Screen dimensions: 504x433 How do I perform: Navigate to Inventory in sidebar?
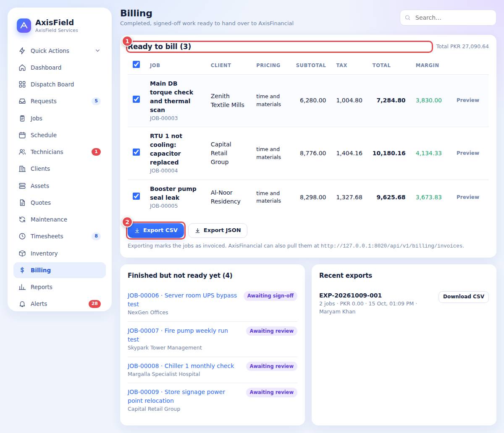[x=60, y=253]
